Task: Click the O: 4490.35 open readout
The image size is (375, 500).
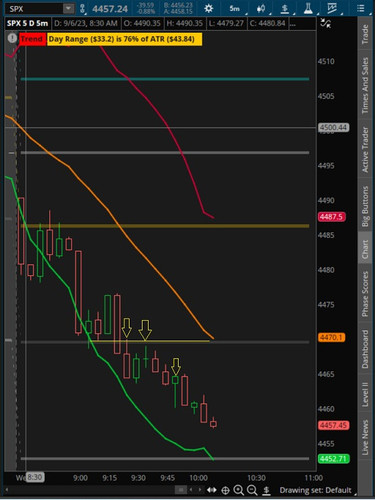Action: (142, 23)
